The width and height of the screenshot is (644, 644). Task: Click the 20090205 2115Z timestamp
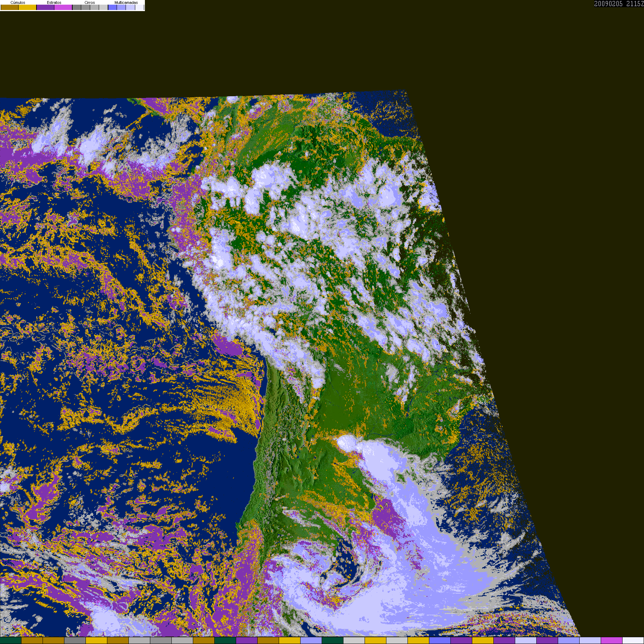click(619, 4)
